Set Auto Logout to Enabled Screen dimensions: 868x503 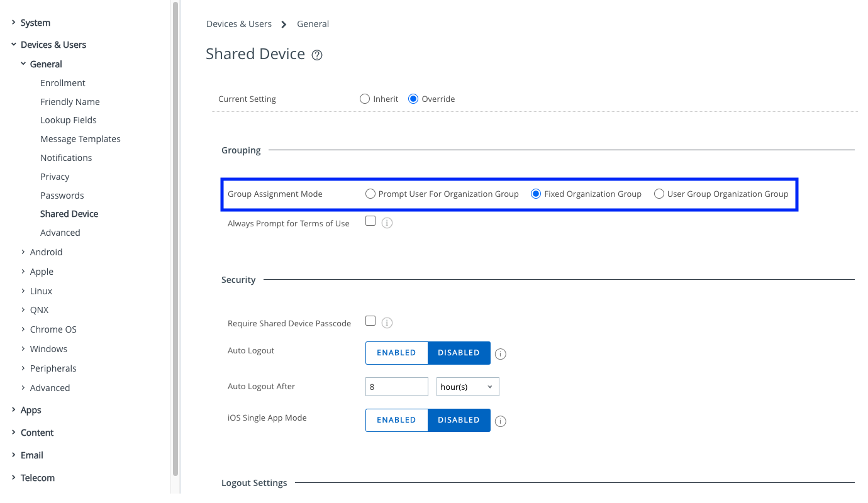[396, 353]
